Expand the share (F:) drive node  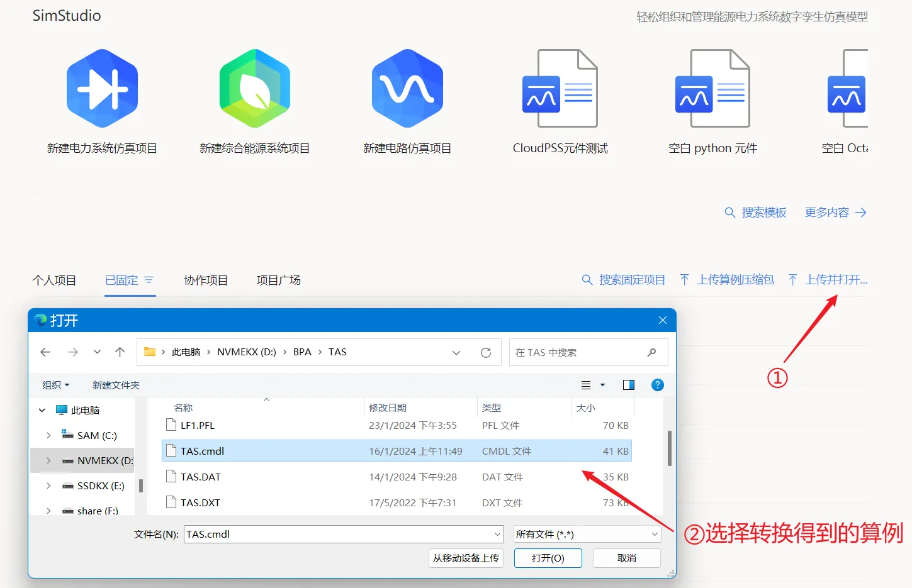48,511
